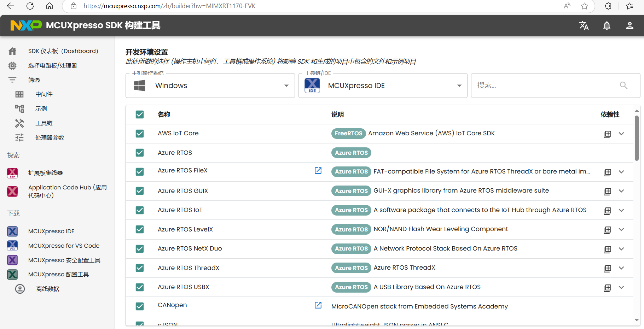Uncheck Azure RTOS FileX checkbox
This screenshot has width=644, height=329.
[x=140, y=172]
